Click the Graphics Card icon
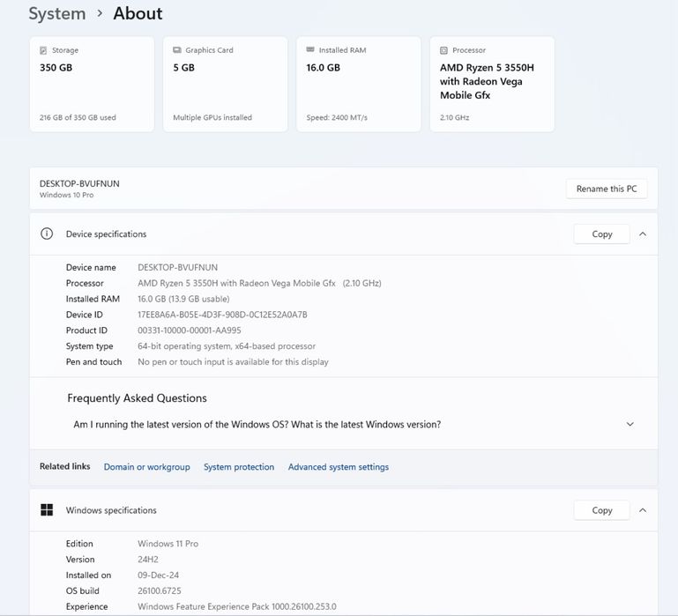678x616 pixels. [x=177, y=50]
